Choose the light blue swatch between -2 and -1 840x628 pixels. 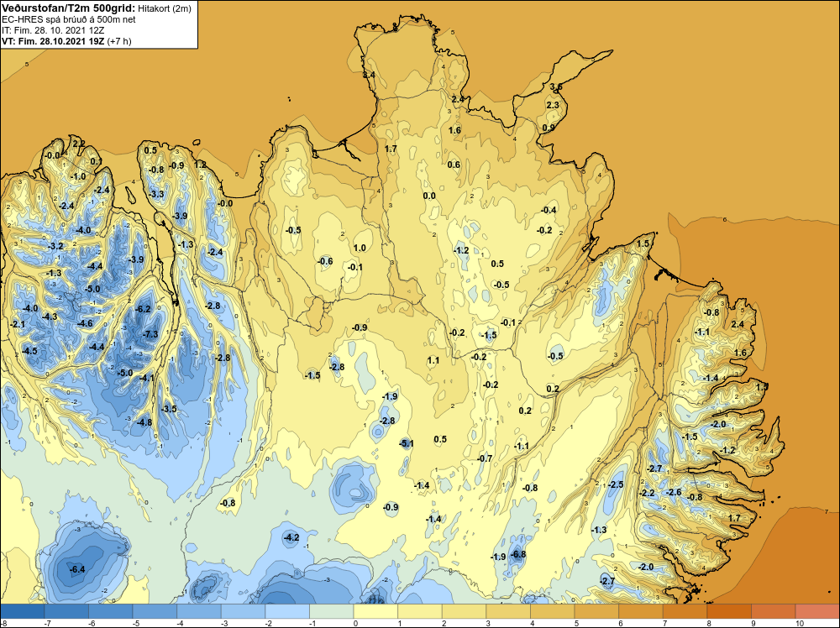coord(287,611)
